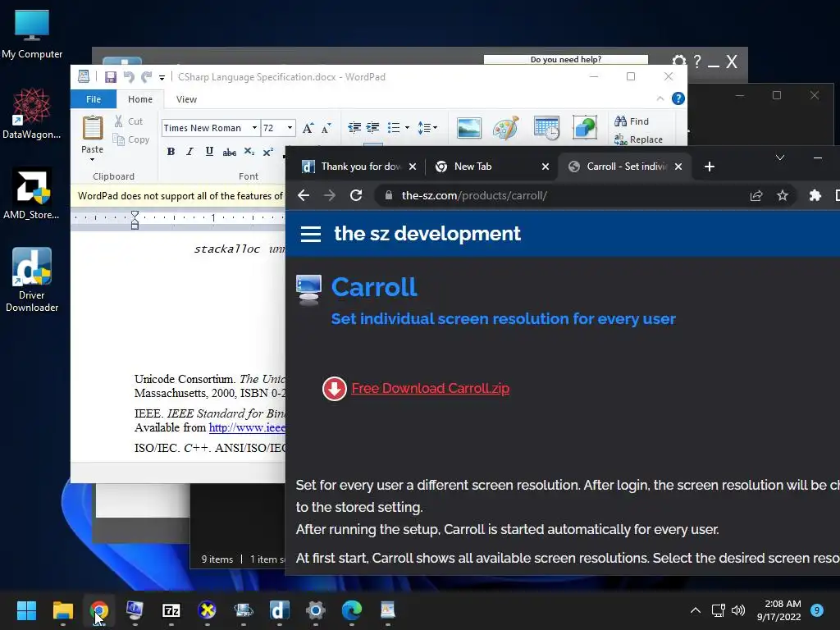Click the Free Download Carroll.zip link
This screenshot has height=630, width=840.
(430, 388)
